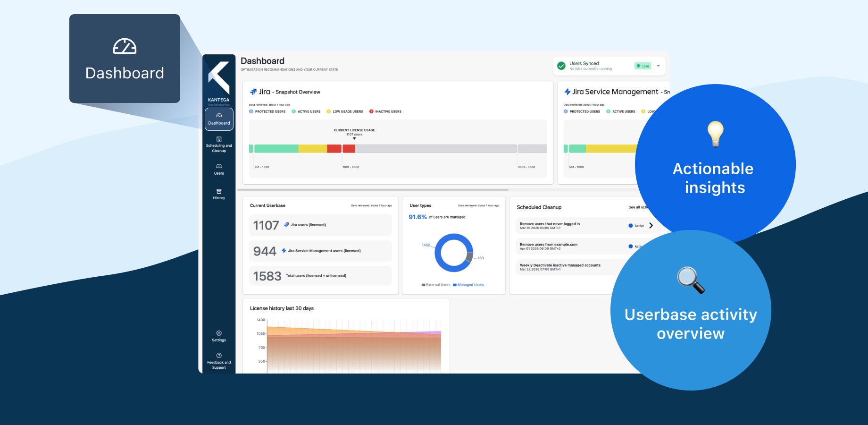Open the Dashboard sidebar item
This screenshot has height=425, width=868.
click(219, 119)
